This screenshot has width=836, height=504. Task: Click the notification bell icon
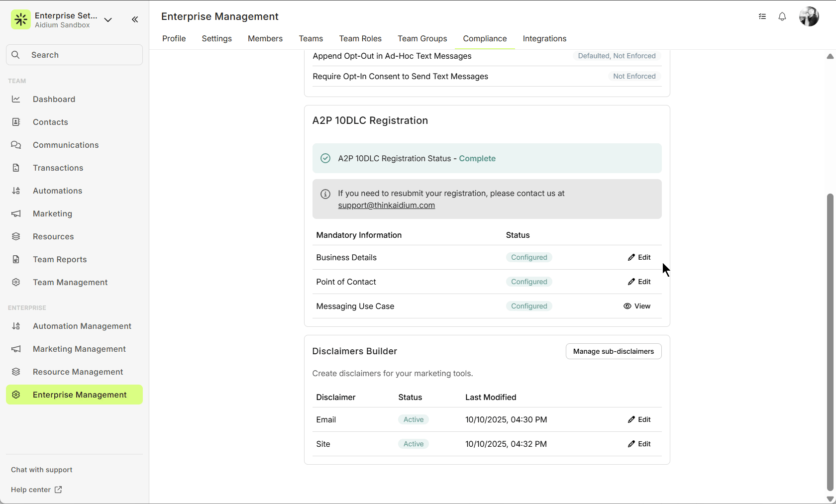click(x=782, y=16)
